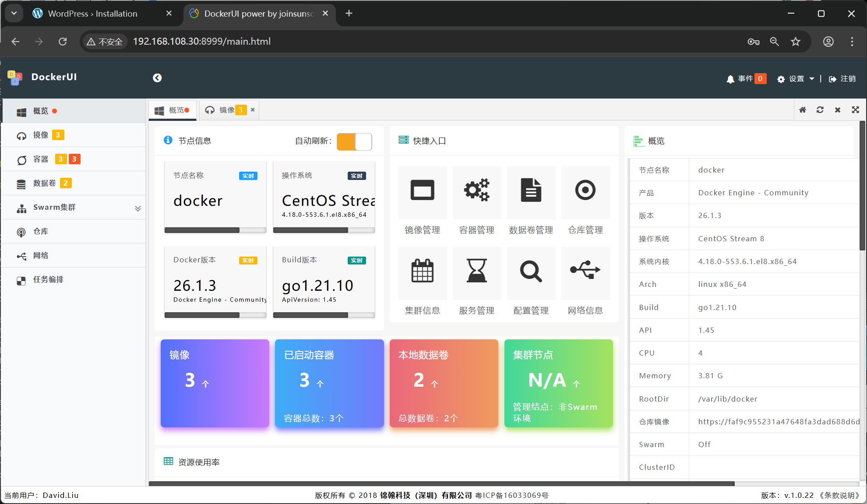This screenshot has width=867, height=504.
Task: Click 注销 to log out
Action: coord(842,79)
